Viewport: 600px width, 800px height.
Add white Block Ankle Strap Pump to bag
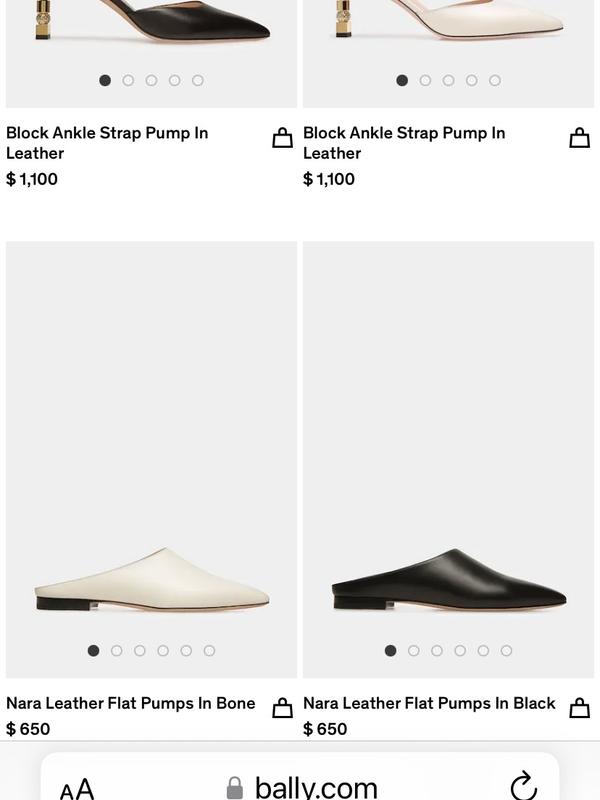pos(580,138)
